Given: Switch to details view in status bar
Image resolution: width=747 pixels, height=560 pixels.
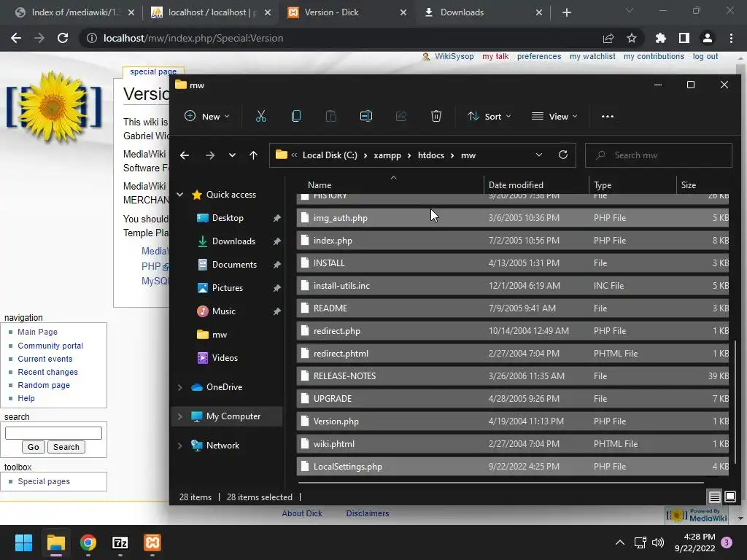Looking at the screenshot, I should pos(715,497).
